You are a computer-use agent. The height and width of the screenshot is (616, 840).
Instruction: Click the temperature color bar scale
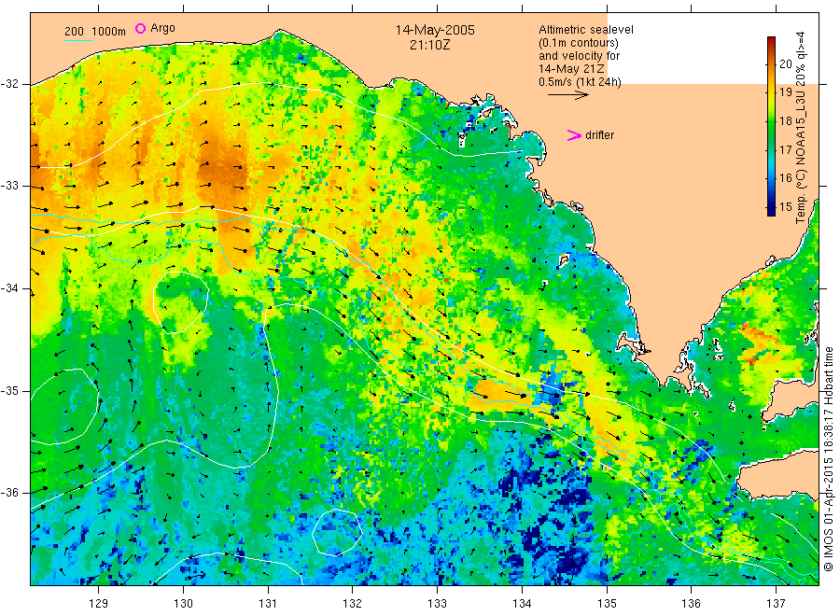pyautogui.click(x=771, y=126)
